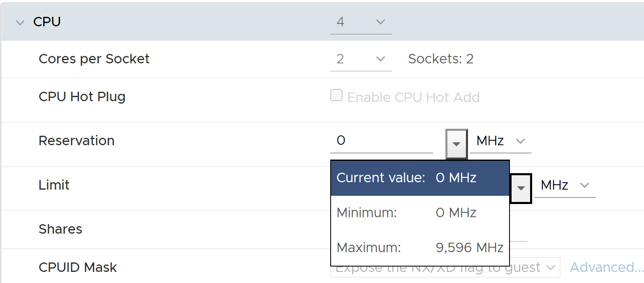Choose the 'Minimum: 0 MHz' option
This screenshot has width=644, height=283.
click(419, 213)
